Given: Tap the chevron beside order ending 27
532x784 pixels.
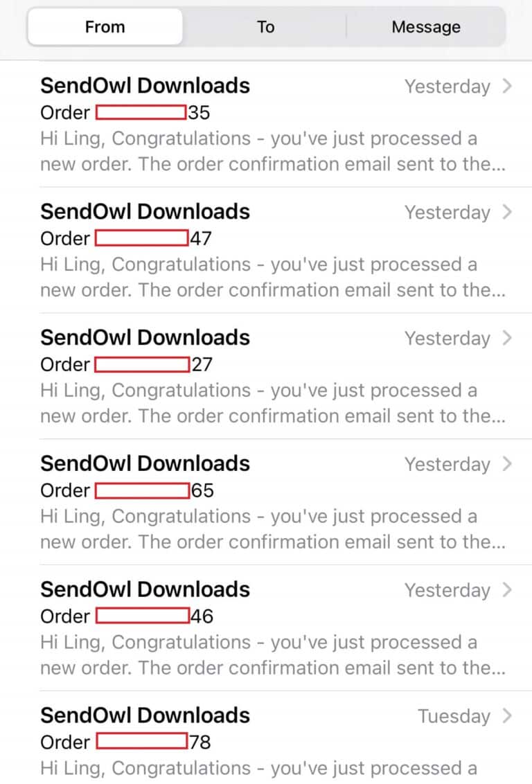Looking at the screenshot, I should tap(507, 338).
